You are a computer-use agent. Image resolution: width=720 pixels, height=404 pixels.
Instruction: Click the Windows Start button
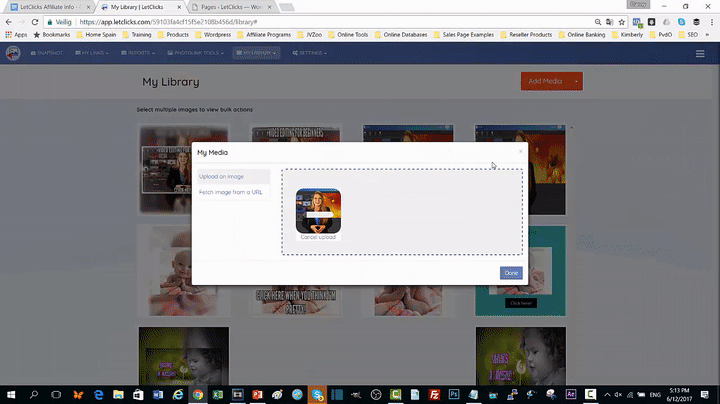(10, 394)
